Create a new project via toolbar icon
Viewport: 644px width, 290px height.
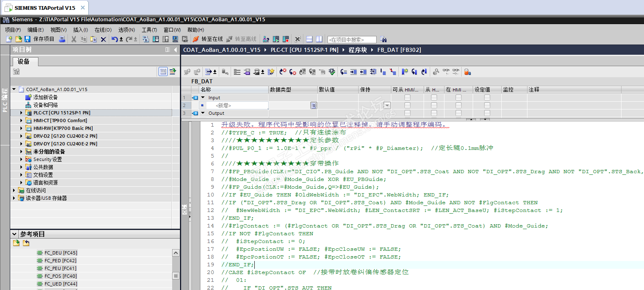coord(9,39)
